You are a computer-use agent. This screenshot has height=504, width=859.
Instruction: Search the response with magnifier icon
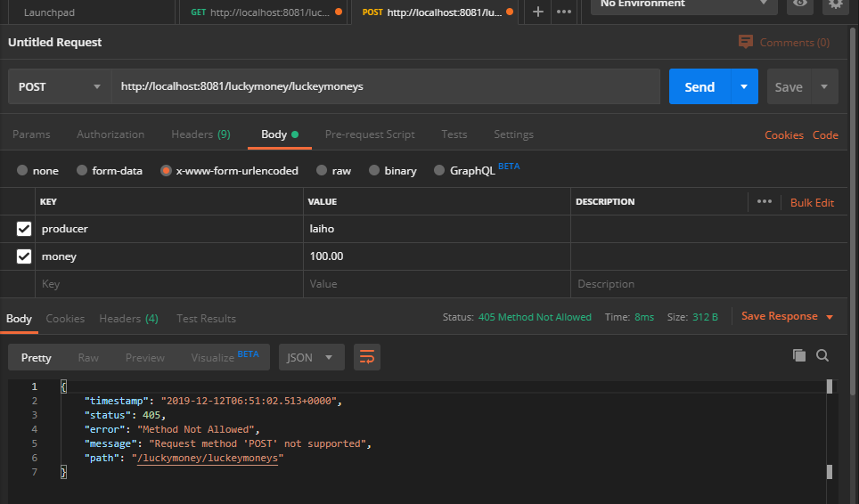coord(822,355)
